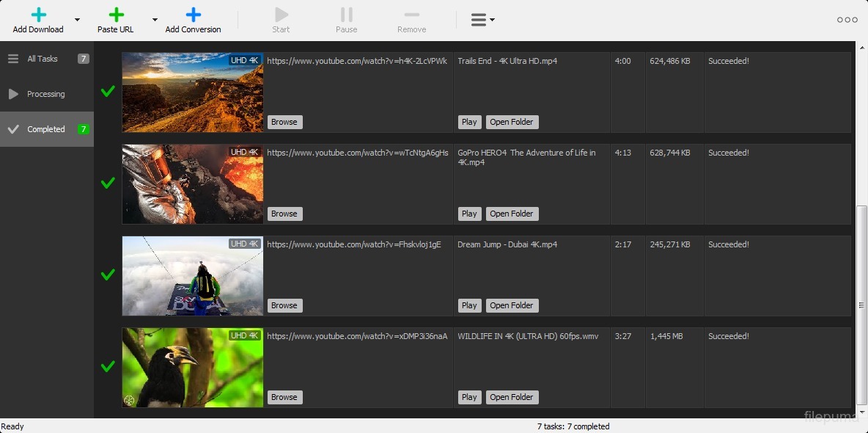This screenshot has width=868, height=433.
Task: Click Play button for Trails End video
Action: click(x=469, y=122)
